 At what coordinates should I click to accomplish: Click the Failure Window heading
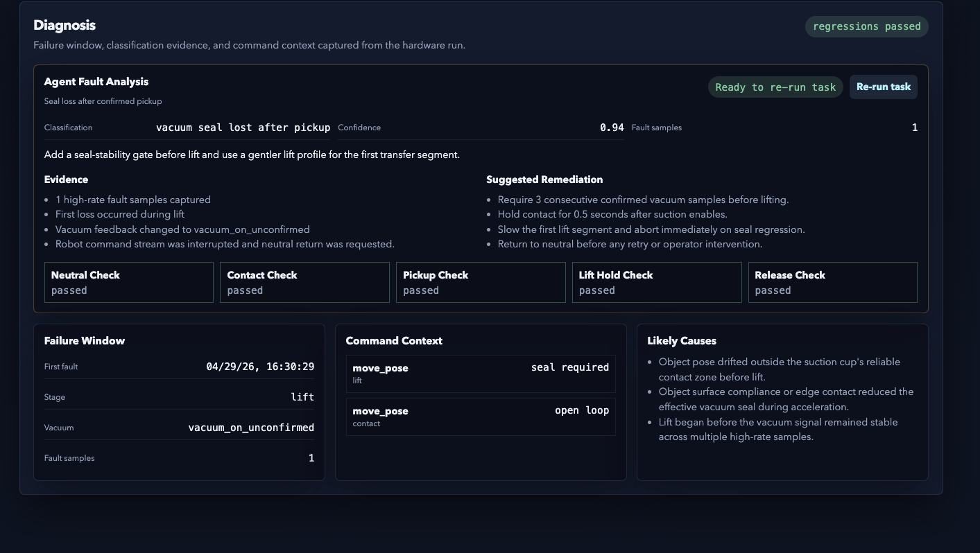(85, 341)
